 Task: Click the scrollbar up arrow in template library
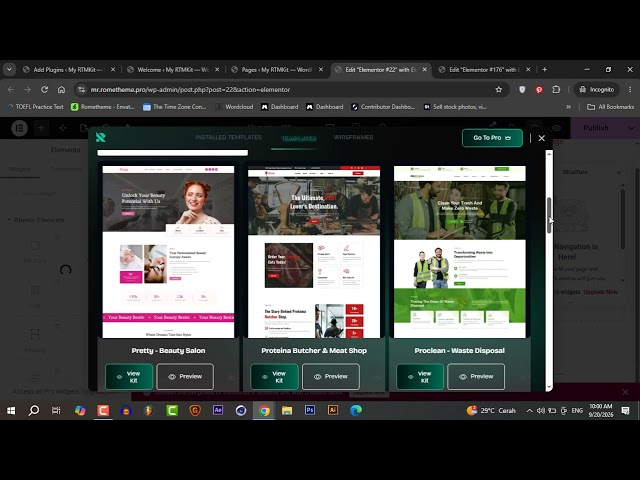coord(549,154)
